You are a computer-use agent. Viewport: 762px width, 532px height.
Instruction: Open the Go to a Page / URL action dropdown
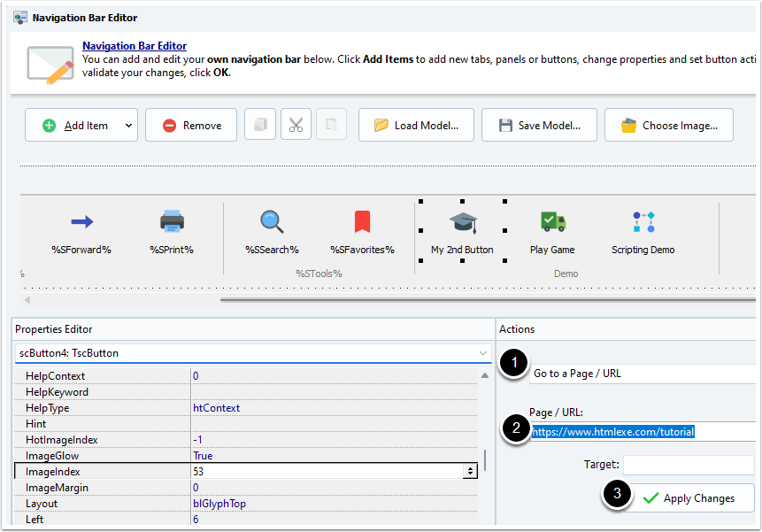pyautogui.click(x=642, y=374)
